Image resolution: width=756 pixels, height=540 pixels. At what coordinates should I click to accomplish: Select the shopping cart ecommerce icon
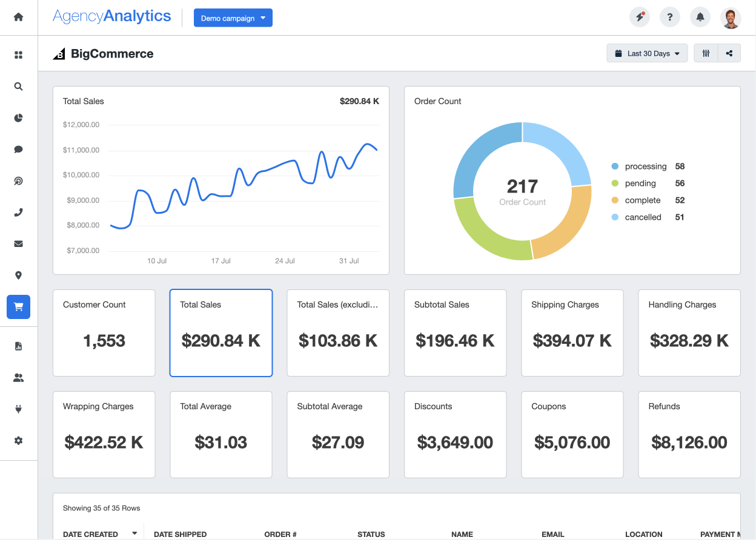[18, 307]
